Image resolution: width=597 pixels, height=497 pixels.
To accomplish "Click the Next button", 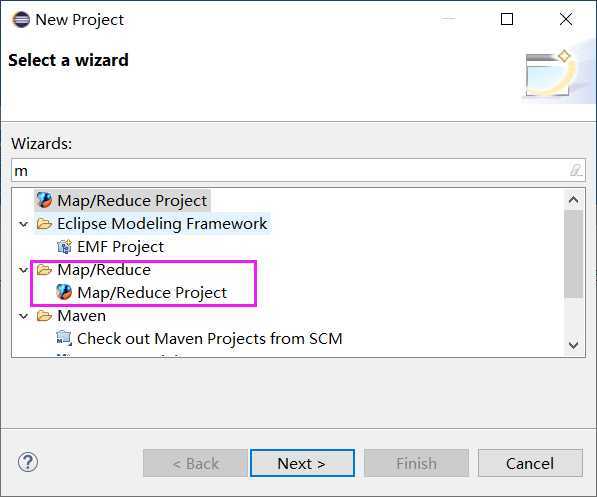I will (x=302, y=463).
